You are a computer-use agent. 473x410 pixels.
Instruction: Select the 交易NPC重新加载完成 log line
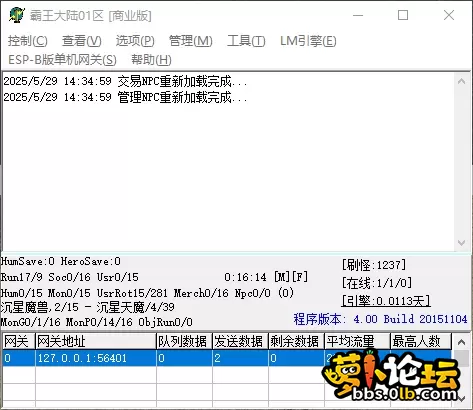pyautogui.click(x=125, y=81)
